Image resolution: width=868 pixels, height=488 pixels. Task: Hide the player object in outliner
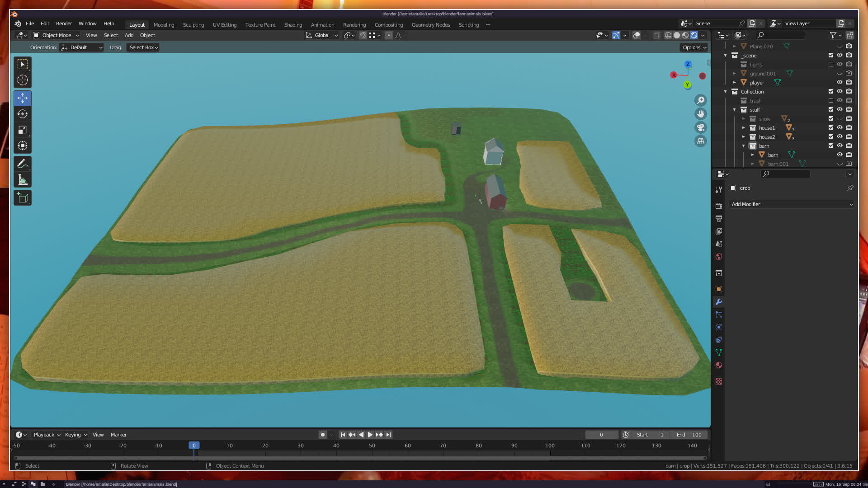point(840,83)
